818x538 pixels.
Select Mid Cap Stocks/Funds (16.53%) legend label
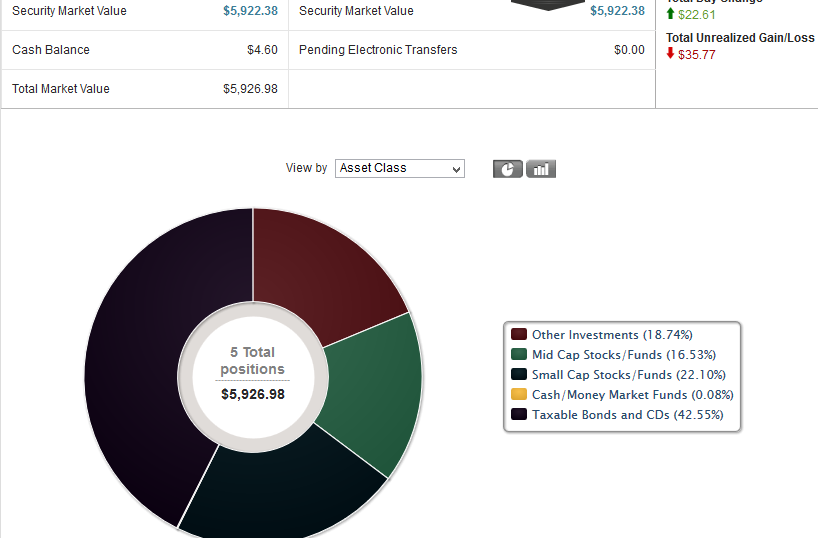(624, 355)
